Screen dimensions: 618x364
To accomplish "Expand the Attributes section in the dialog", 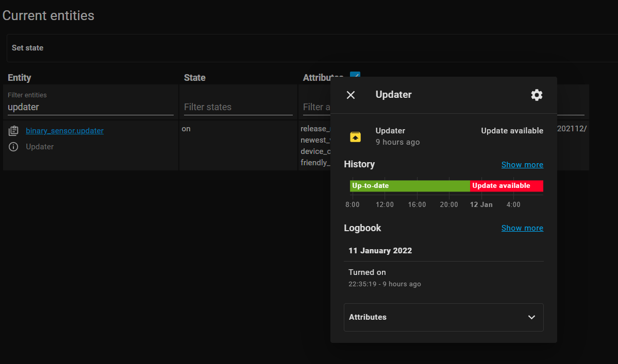I will pyautogui.click(x=443, y=317).
